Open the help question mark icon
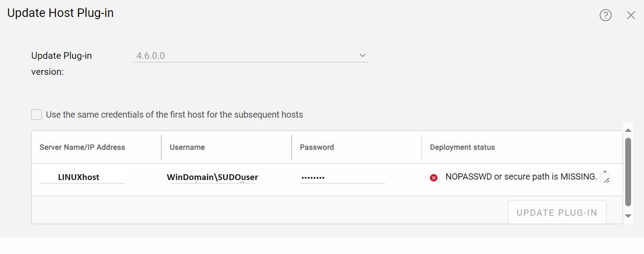This screenshot has height=254, width=644. click(x=605, y=16)
